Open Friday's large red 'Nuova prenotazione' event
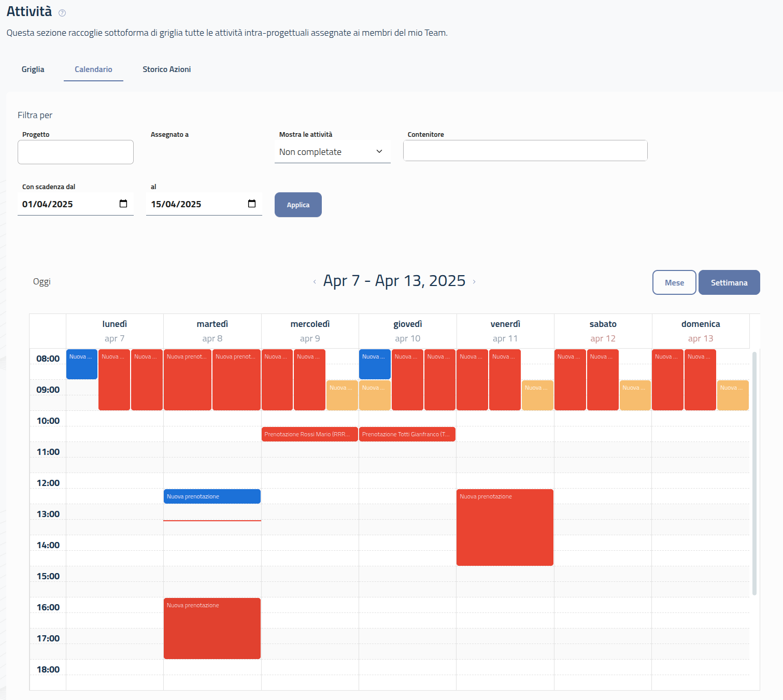783x700 pixels. [x=505, y=527]
